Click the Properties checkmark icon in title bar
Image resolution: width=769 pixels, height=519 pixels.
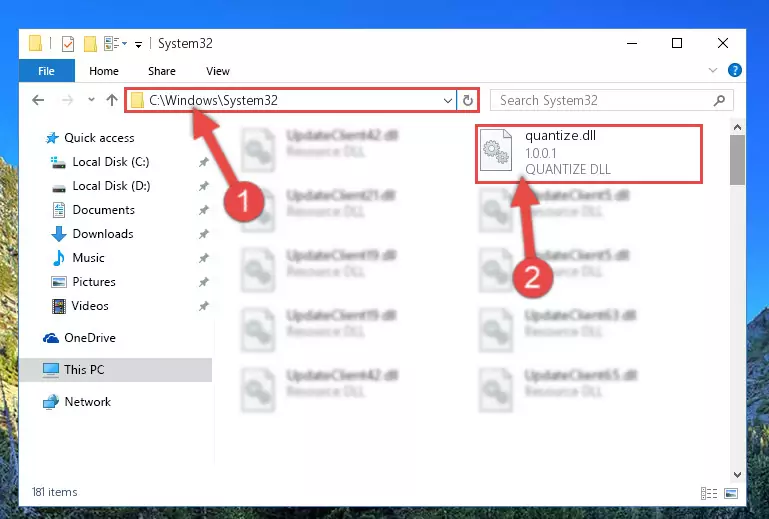click(x=68, y=44)
